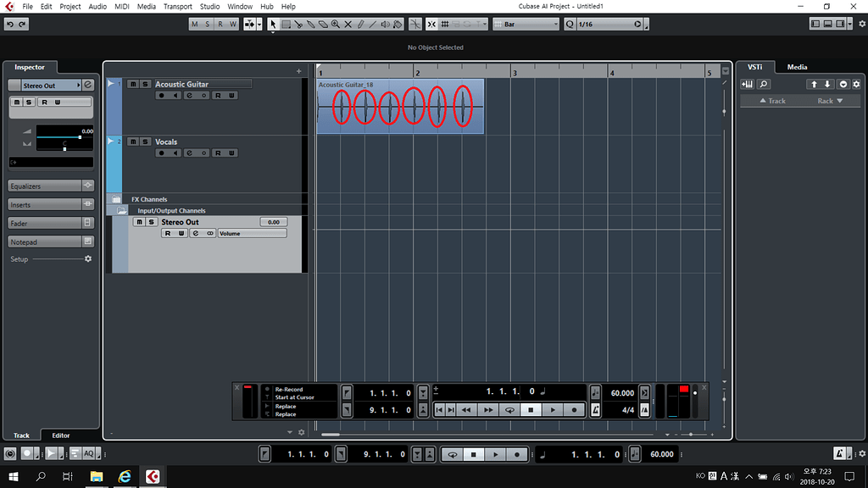Solo the Vocals track
This screenshot has height=488, width=868.
click(x=146, y=141)
